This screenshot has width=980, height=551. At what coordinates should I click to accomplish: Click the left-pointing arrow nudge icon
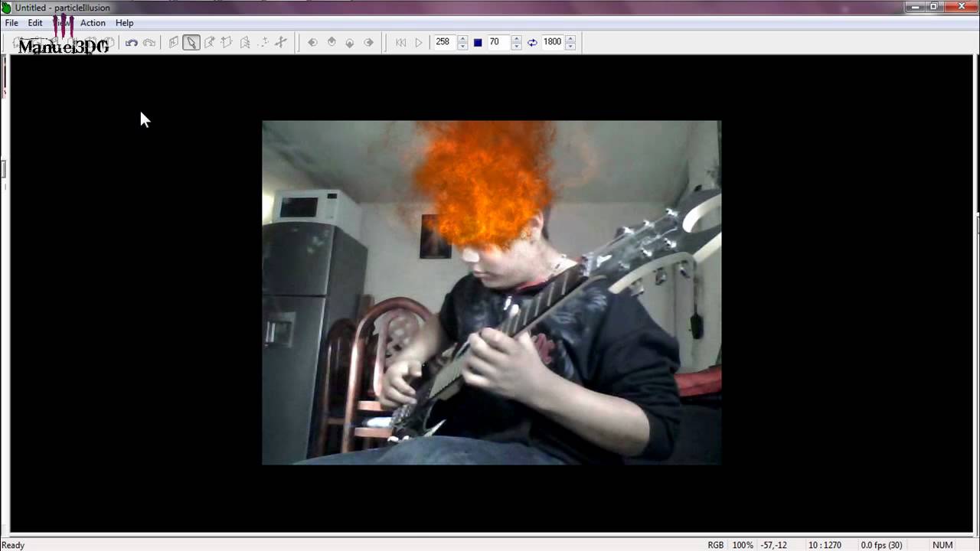tap(312, 43)
